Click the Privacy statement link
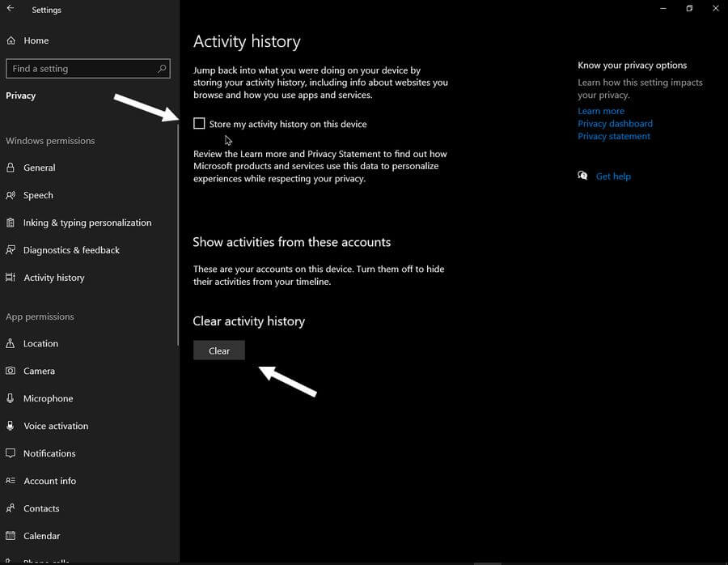Image resolution: width=728 pixels, height=565 pixels. coord(614,136)
